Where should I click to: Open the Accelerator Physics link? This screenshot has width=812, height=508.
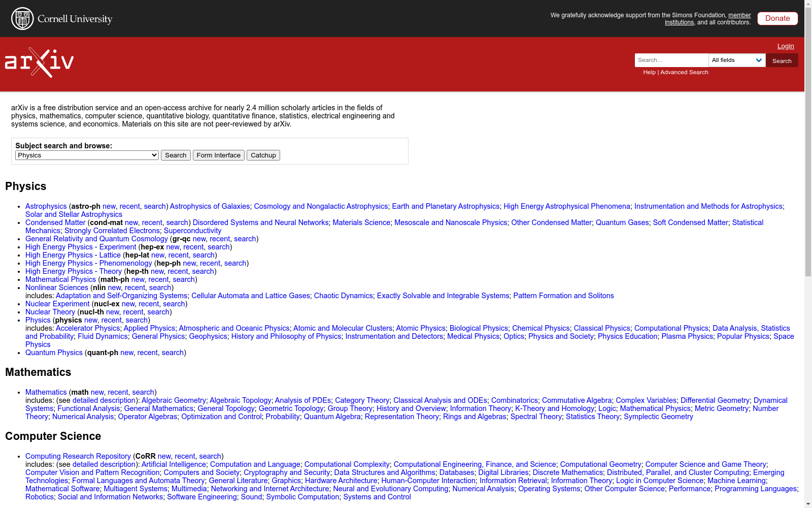(88, 328)
